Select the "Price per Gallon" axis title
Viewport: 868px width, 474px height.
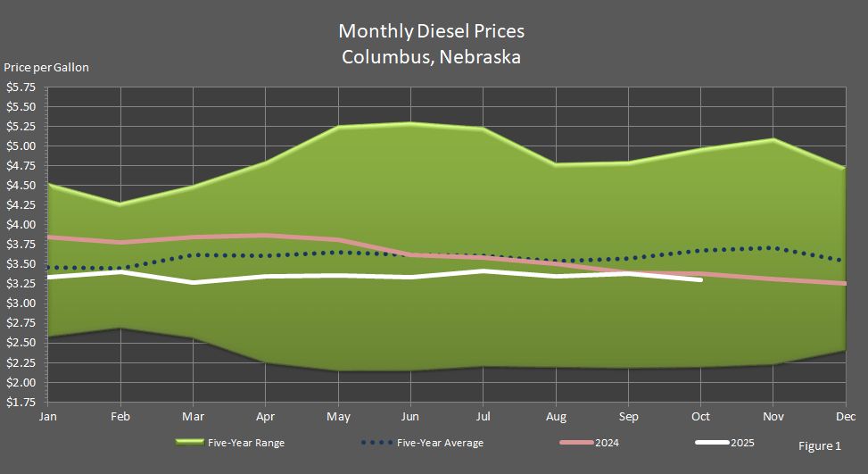pyautogui.click(x=46, y=67)
